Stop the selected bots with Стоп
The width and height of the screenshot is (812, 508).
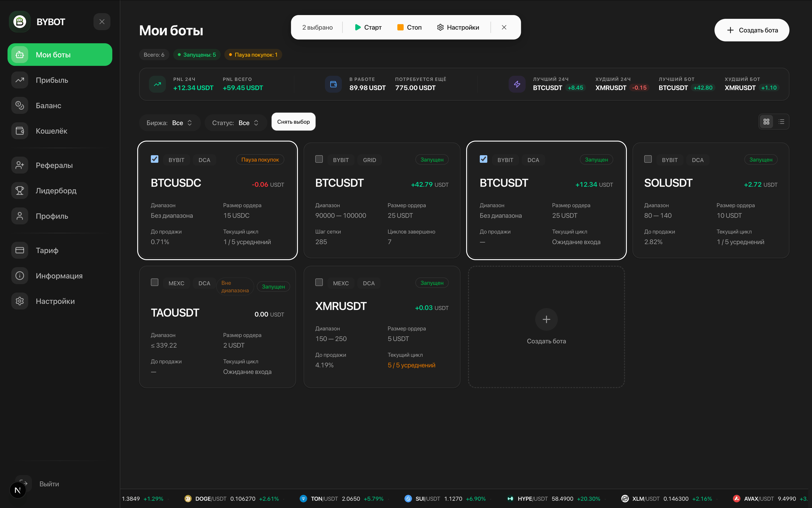click(409, 27)
